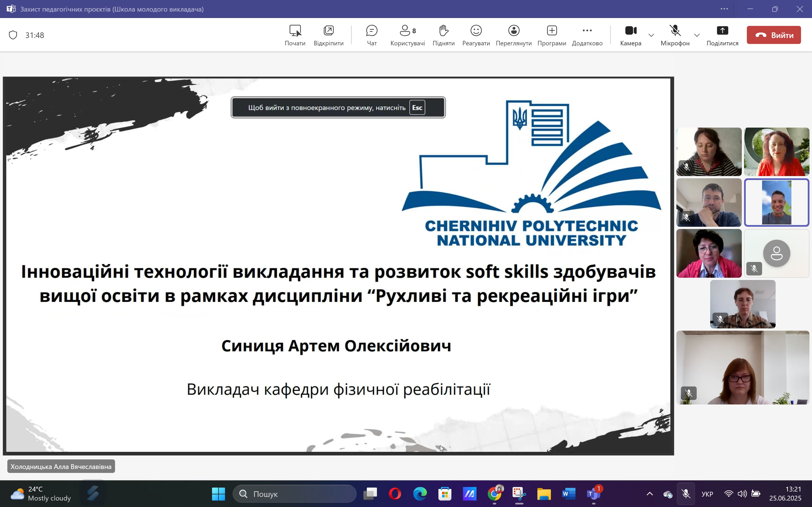This screenshot has width=812, height=507.
Task: Open the Програми apps panel
Action: coord(551,35)
